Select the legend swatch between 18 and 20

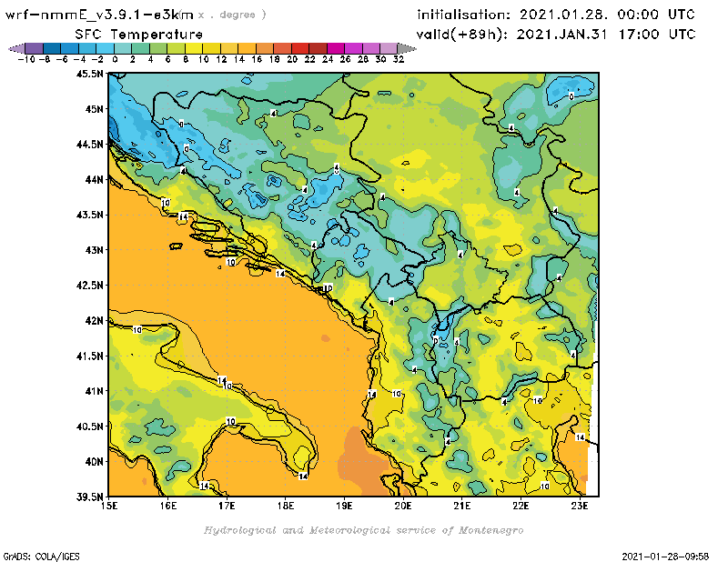[282, 48]
